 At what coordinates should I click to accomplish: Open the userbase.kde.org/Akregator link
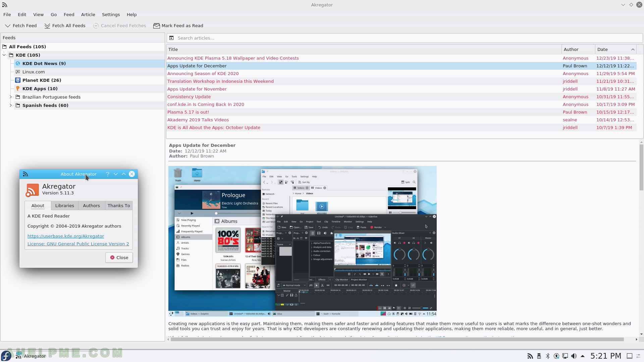click(x=66, y=236)
